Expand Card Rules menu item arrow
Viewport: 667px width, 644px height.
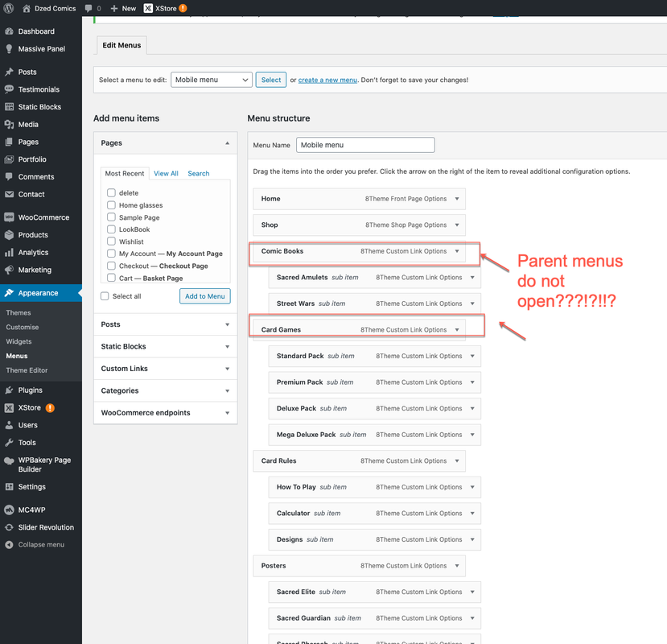point(457,460)
